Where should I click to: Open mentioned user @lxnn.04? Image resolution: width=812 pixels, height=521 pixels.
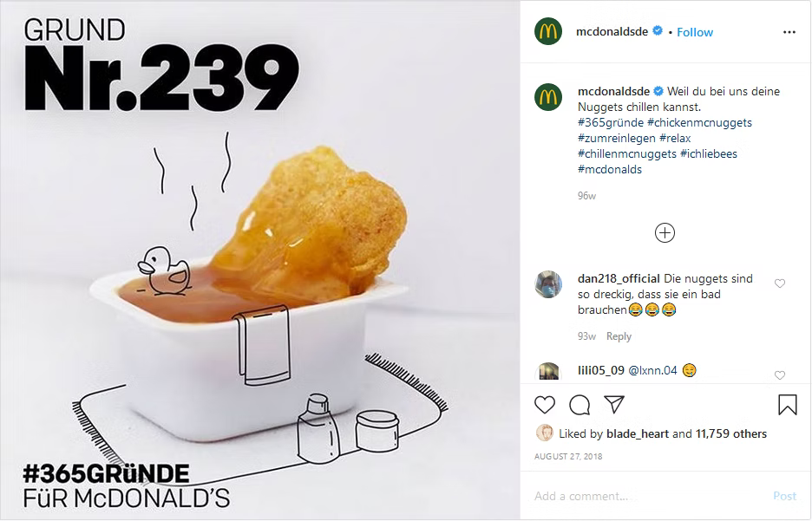pos(652,370)
